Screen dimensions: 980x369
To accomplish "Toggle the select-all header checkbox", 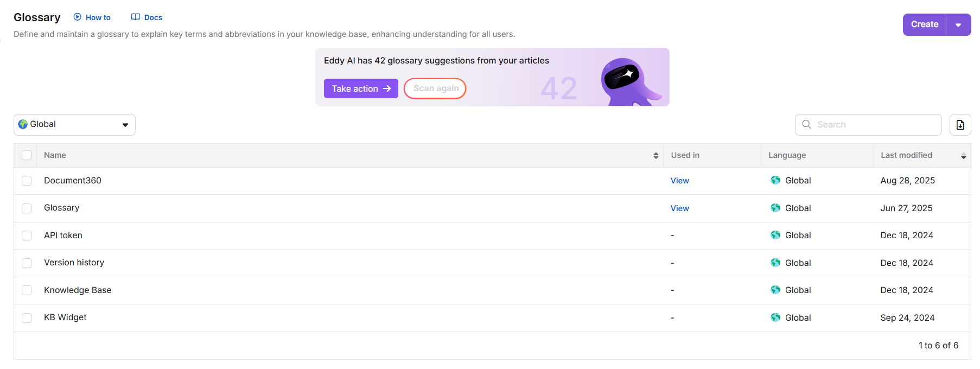I will coord(27,155).
